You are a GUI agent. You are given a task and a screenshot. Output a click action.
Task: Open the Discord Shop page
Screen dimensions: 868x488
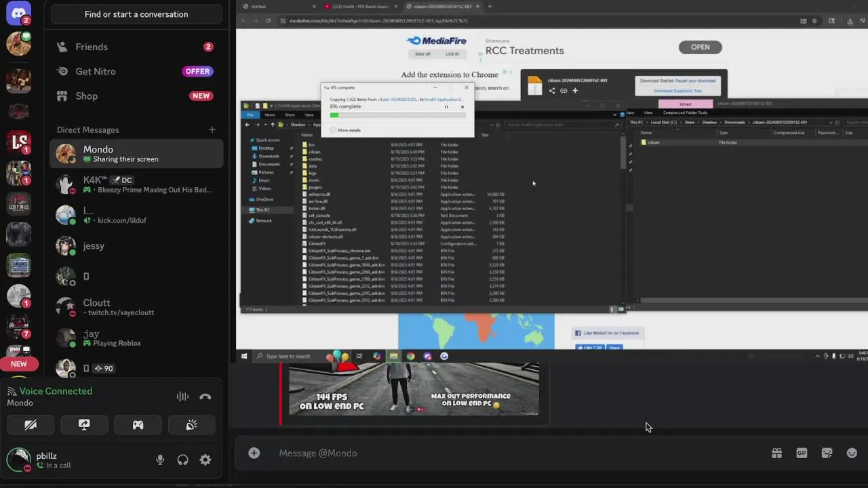pos(136,96)
